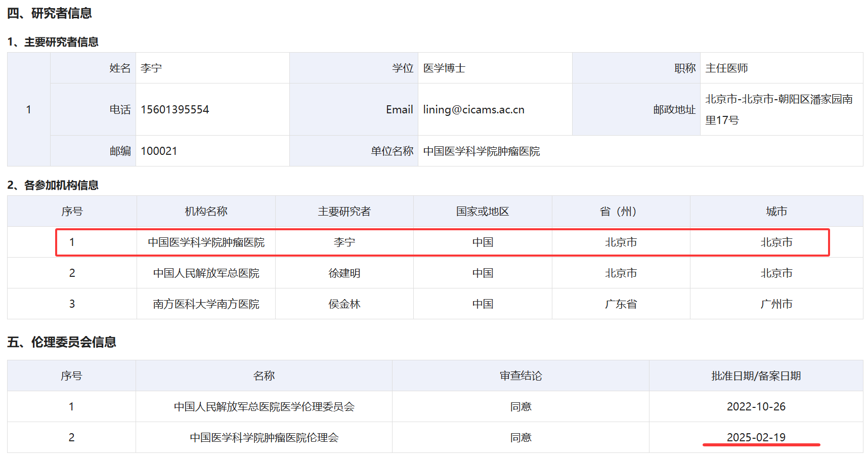Select 中国医学科学院肿瘤医院 in the 机构名称 column
868x458 pixels.
click(206, 242)
